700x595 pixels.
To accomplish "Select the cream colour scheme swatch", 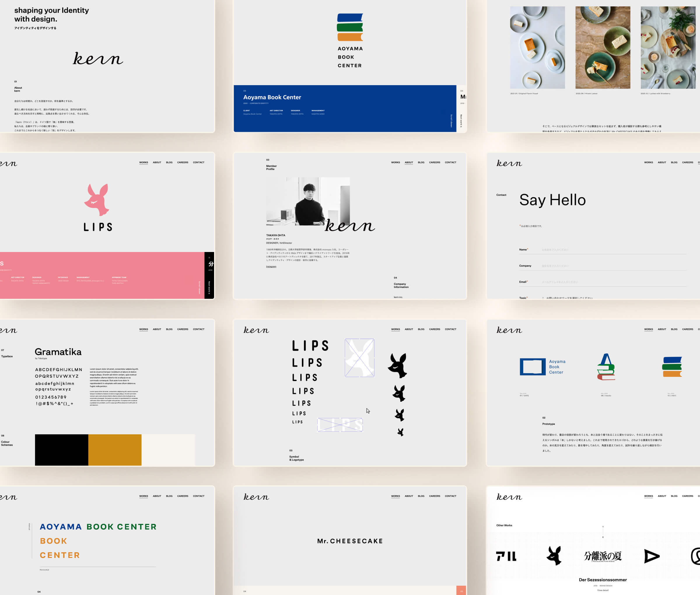I will tap(168, 450).
